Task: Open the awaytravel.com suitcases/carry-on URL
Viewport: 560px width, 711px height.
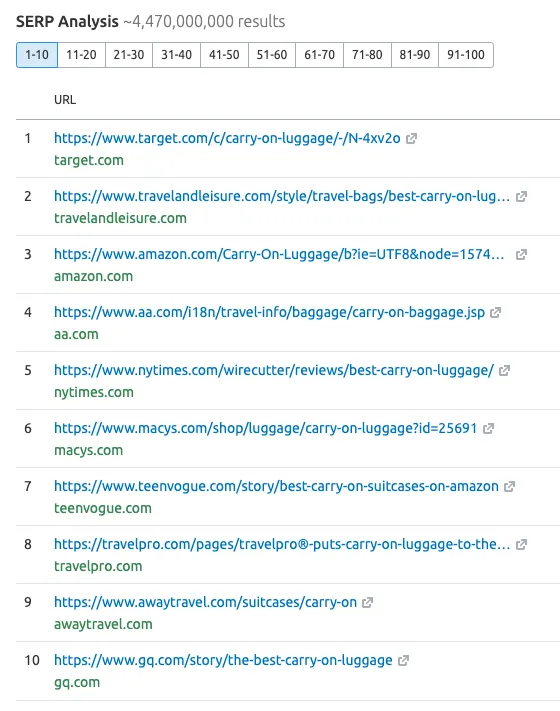Action: tap(205, 602)
